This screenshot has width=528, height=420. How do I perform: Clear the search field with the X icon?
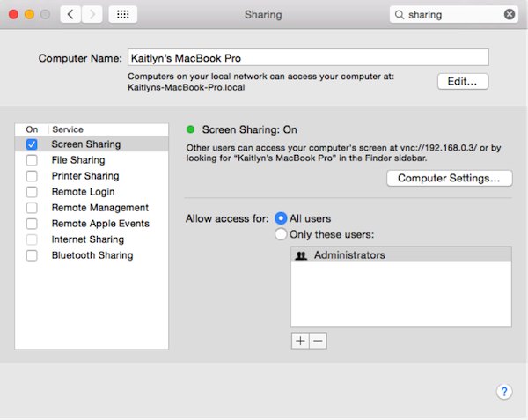510,14
